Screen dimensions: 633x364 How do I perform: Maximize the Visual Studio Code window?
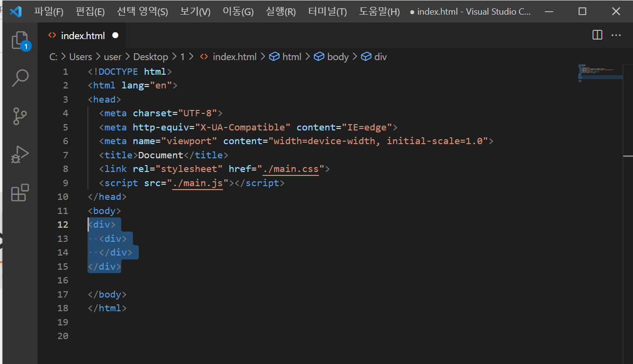tap(582, 12)
